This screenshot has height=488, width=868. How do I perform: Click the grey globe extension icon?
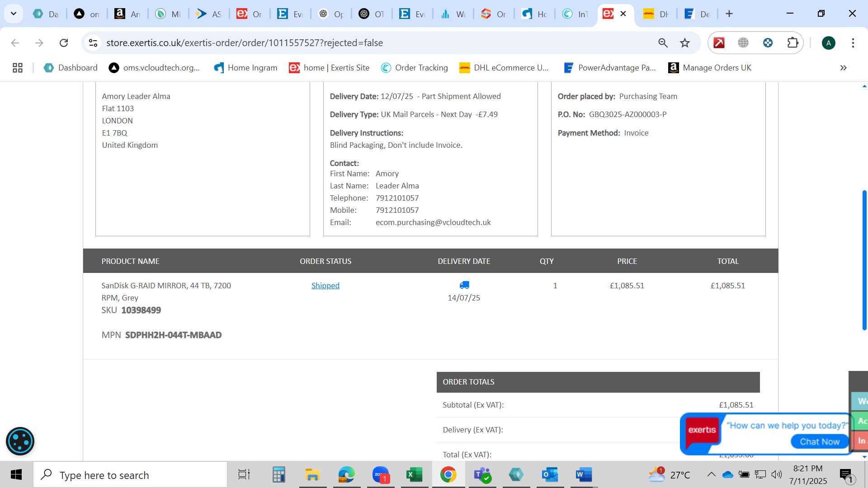coord(743,43)
